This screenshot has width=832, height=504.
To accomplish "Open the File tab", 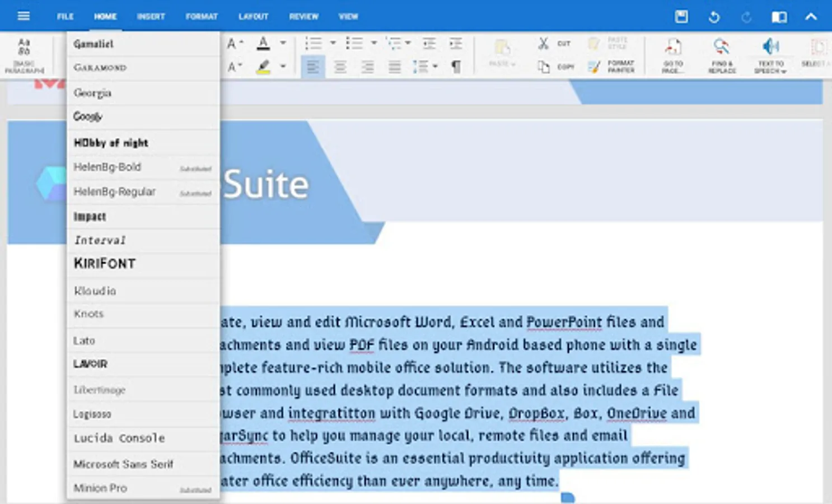I will 65,17.
